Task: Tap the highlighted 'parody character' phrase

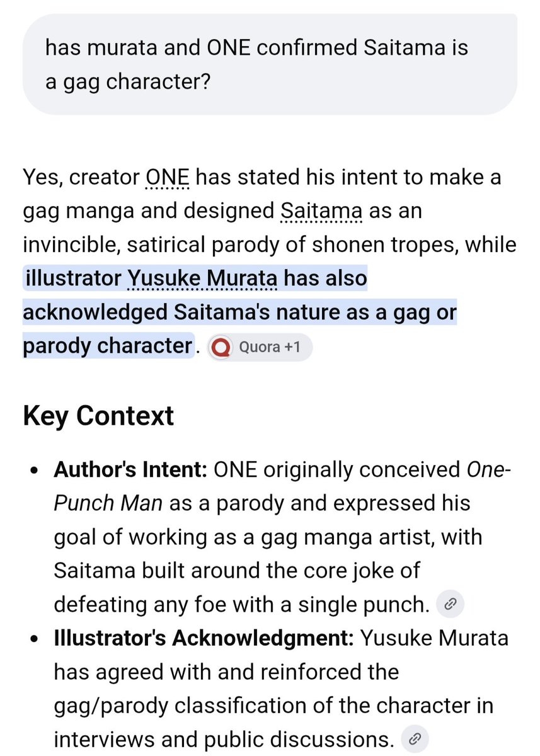Action: pos(107,346)
